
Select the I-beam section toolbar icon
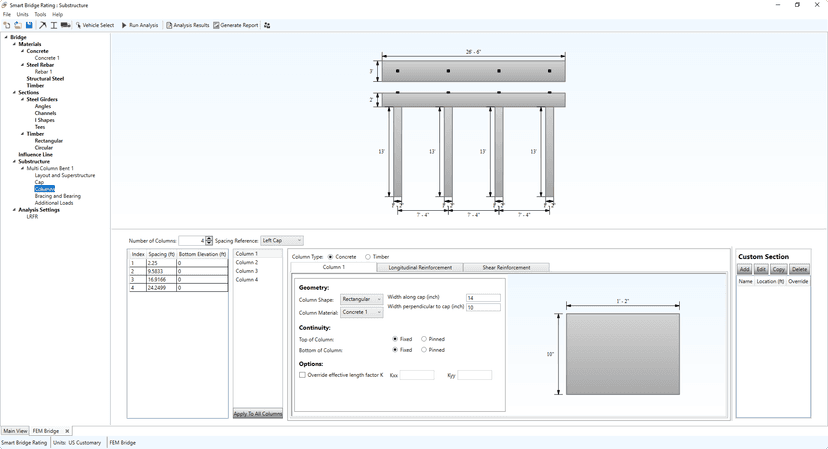54,25
